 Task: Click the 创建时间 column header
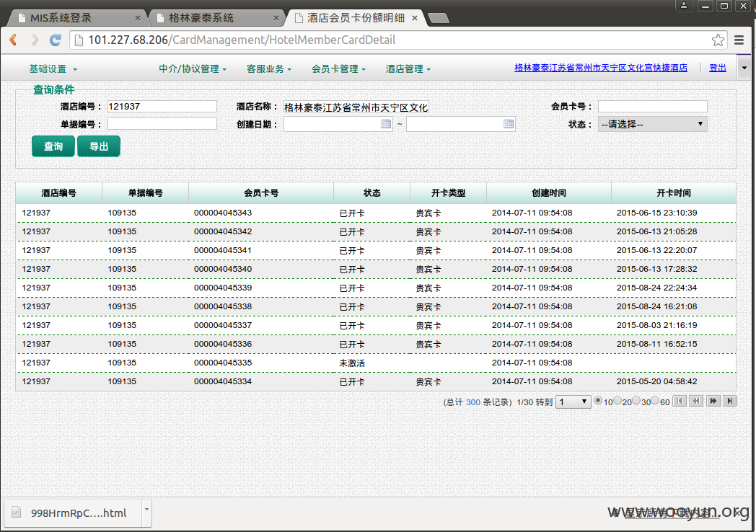[x=549, y=192]
